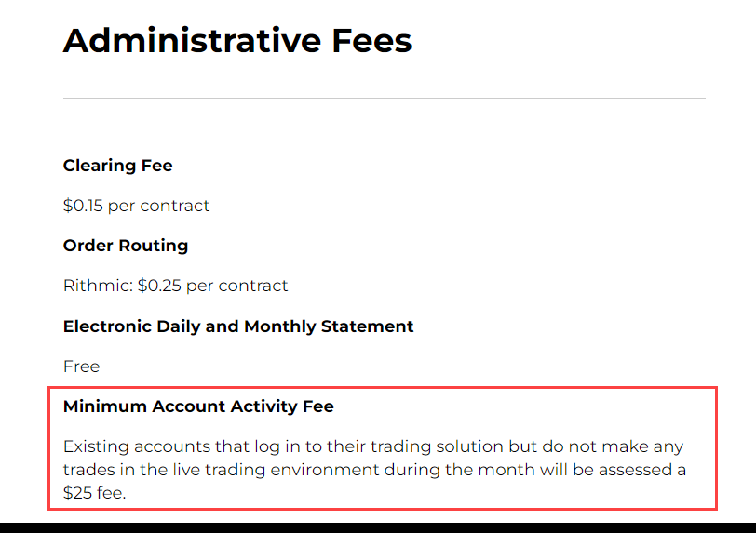Select the Clearing Fee heading

point(117,166)
